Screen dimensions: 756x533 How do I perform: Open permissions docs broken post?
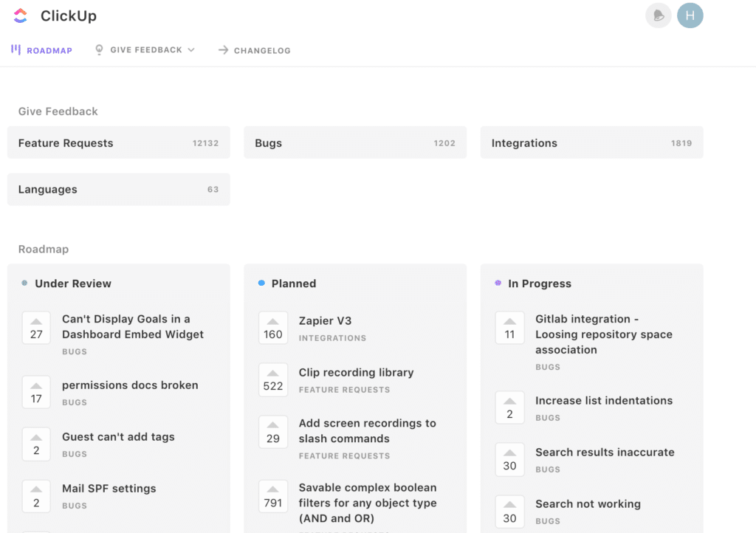130,385
